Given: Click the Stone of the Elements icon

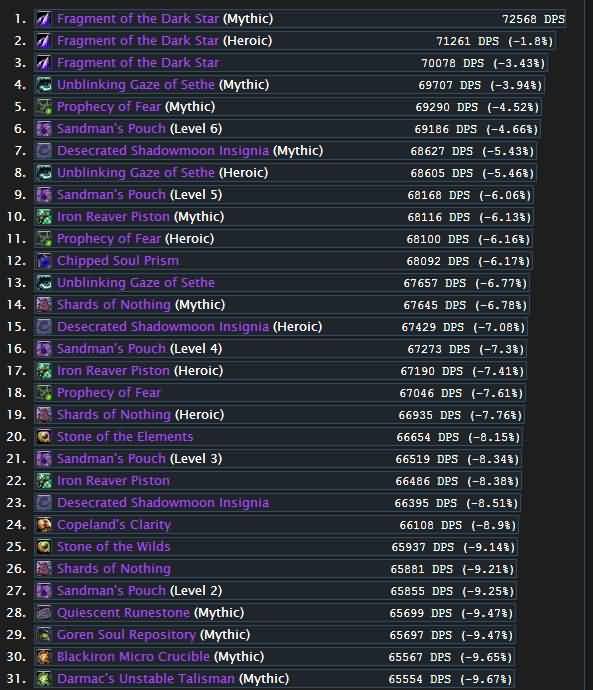Looking at the screenshot, I should tap(44, 437).
